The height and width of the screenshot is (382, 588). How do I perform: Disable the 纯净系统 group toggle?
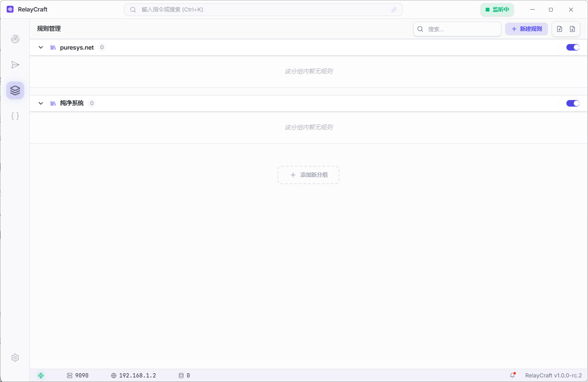click(x=573, y=103)
